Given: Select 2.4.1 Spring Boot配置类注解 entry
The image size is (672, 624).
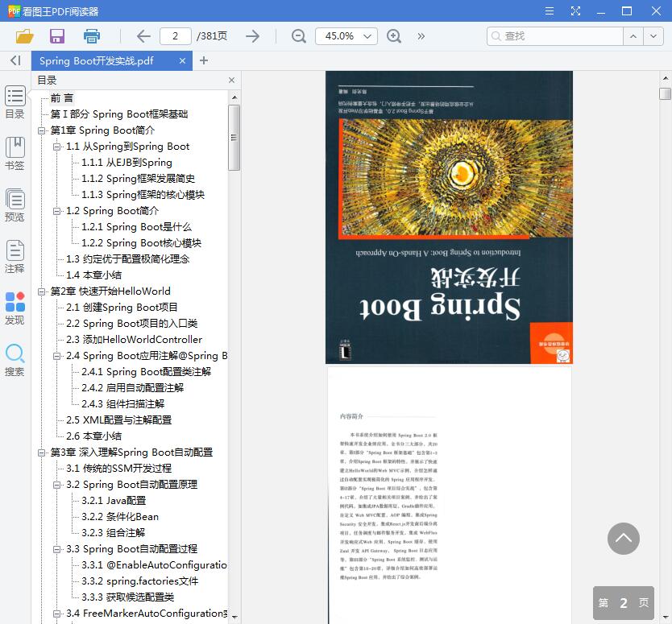Looking at the screenshot, I should point(147,372).
